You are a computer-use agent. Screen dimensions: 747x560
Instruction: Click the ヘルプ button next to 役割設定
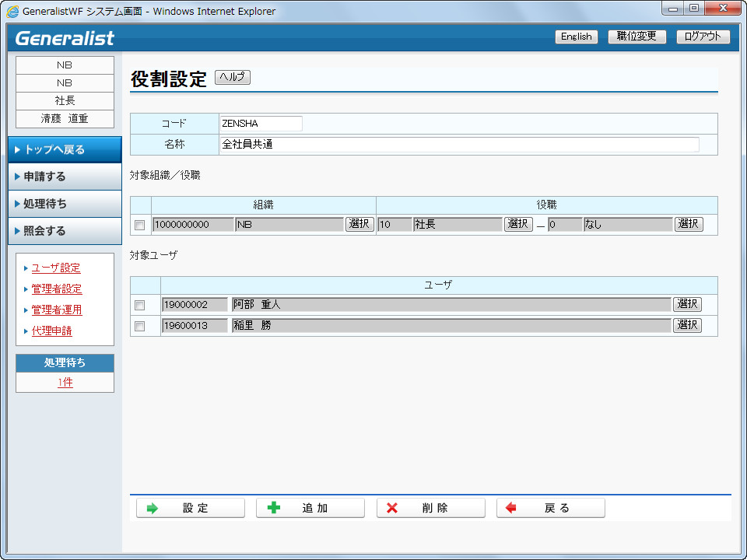(232, 77)
